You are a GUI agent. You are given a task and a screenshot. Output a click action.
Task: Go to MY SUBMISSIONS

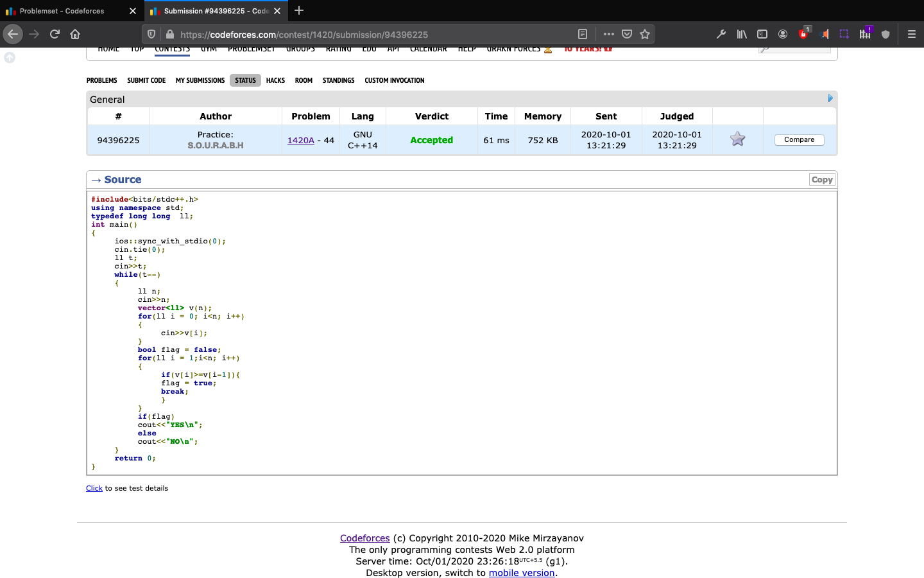[200, 80]
